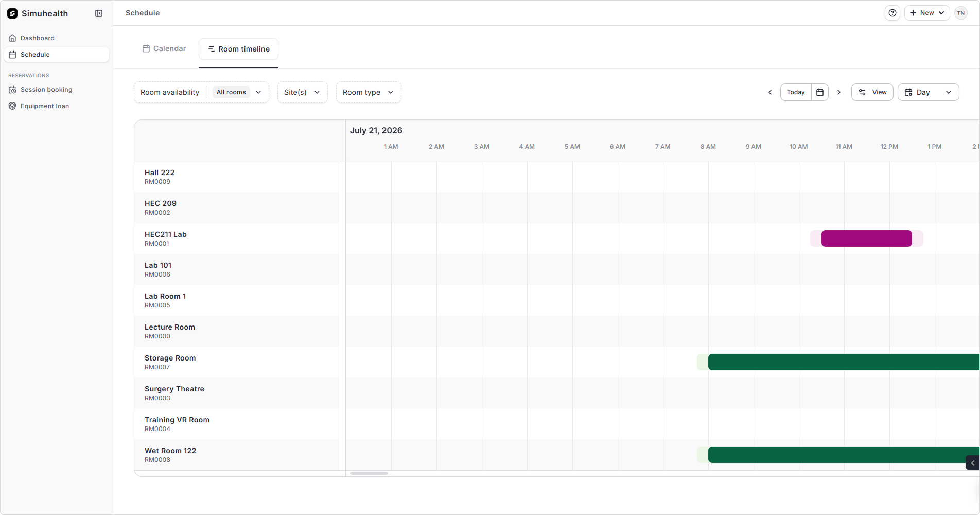Open Equipment loan in the sidebar
980x515 pixels.
click(x=57, y=106)
